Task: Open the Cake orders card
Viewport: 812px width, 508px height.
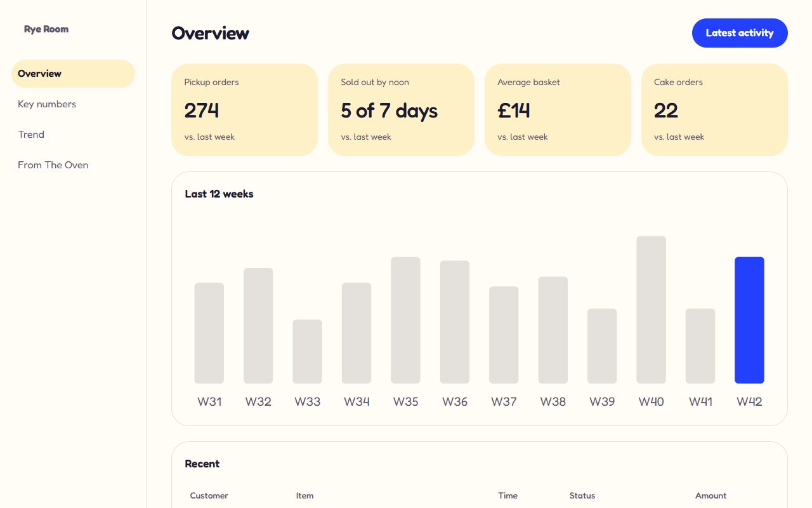Action: (x=714, y=110)
